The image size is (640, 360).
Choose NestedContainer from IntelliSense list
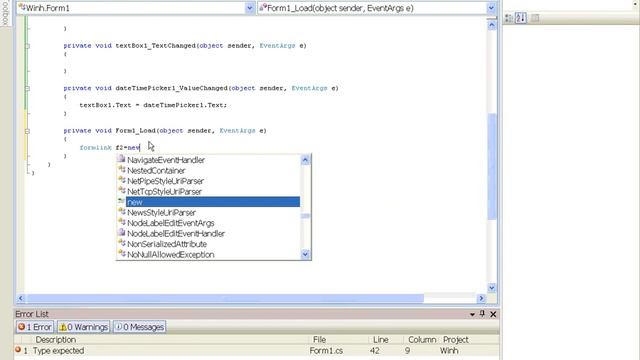(x=156, y=171)
